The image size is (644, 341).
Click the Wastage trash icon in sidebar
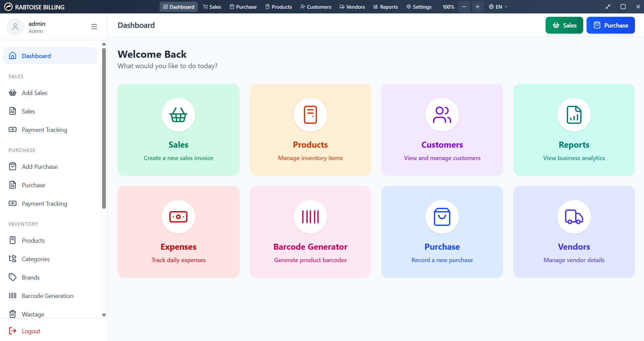pyautogui.click(x=12, y=314)
